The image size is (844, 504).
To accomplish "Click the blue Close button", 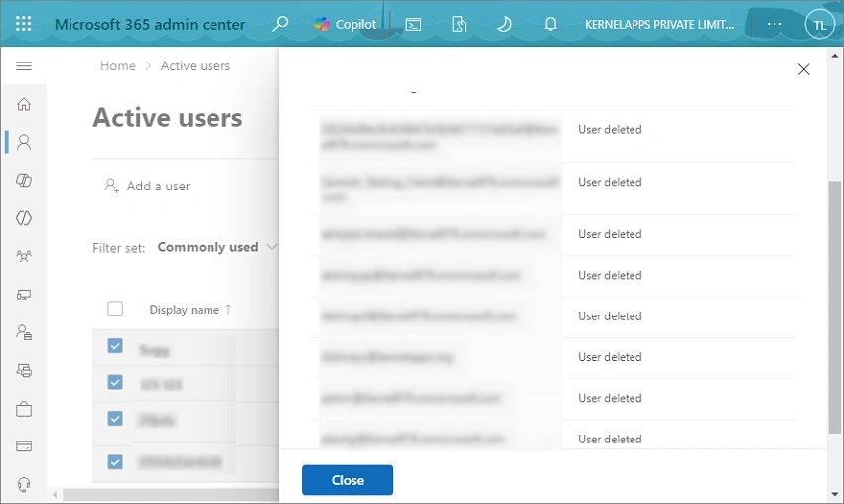I will click(348, 480).
